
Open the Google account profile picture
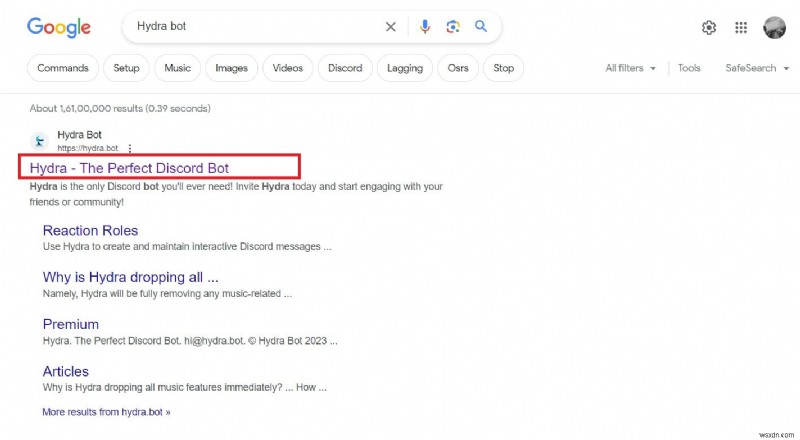(774, 27)
